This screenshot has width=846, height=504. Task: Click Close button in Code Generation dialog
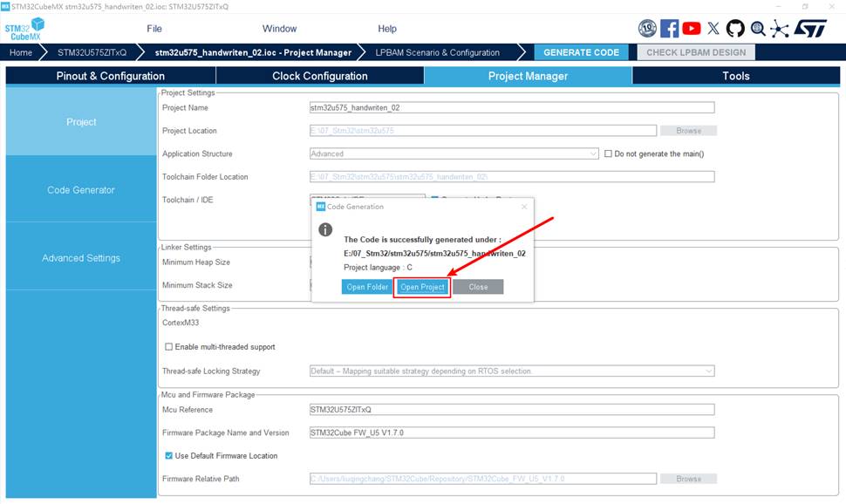click(x=478, y=287)
